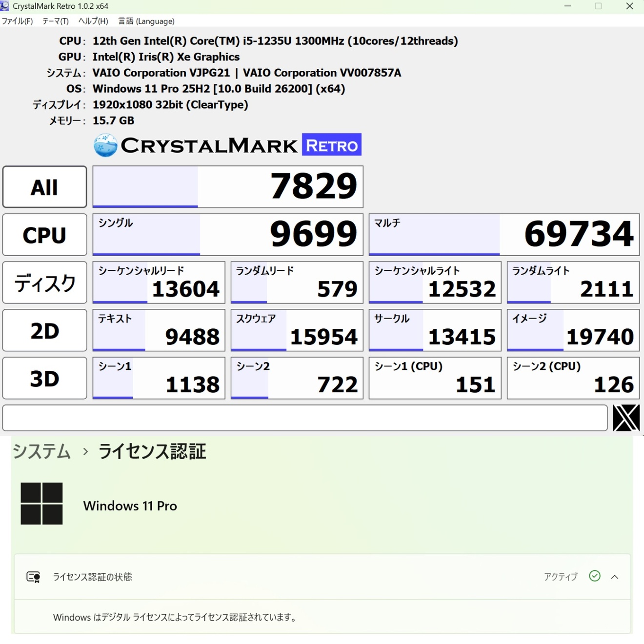This screenshot has width=644, height=644.
Task: Select the シングル score 9699 box
Action: [x=228, y=235]
